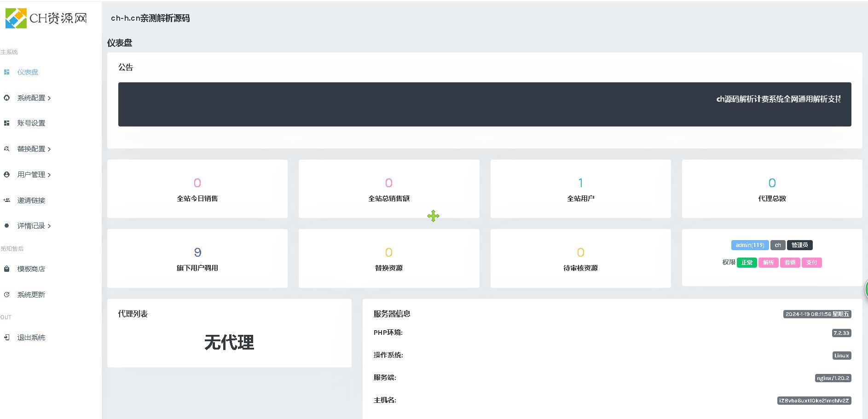The image size is (868, 419).
Task: Click the admin(119) badge
Action: coord(750,245)
